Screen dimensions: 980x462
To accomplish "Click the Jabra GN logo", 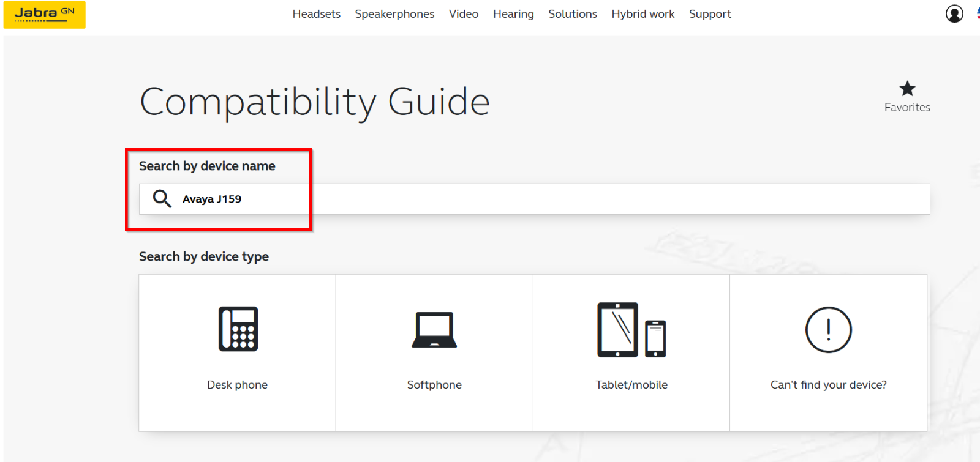I will click(x=44, y=14).
